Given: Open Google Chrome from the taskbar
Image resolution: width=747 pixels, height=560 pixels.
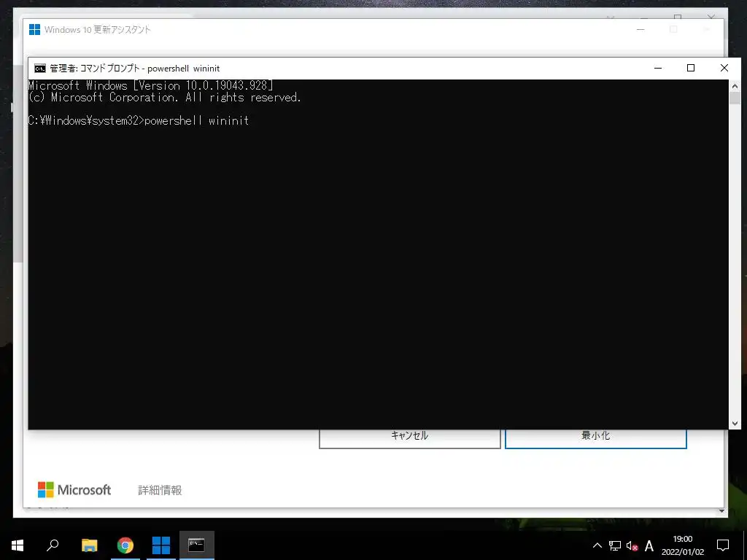Looking at the screenshot, I should point(125,545).
